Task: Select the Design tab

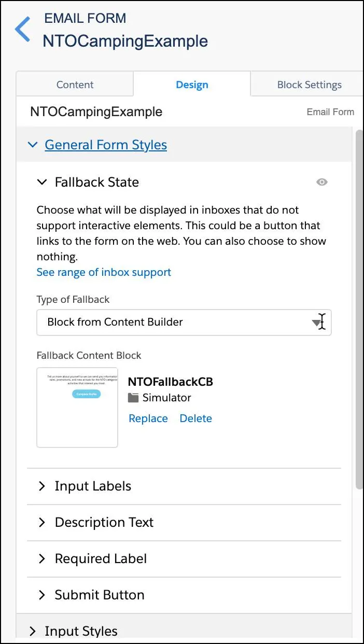Action: pos(192,85)
